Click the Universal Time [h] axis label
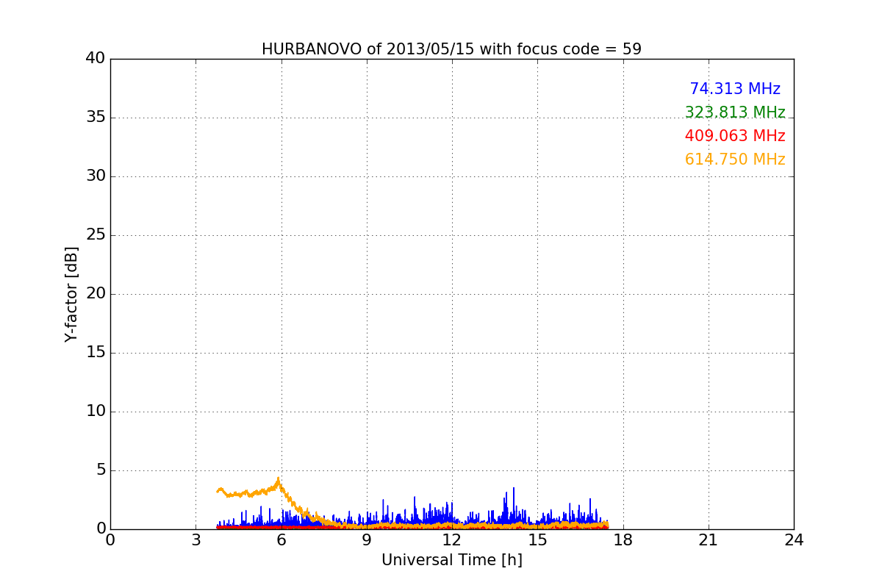The image size is (882, 588). 452,560
